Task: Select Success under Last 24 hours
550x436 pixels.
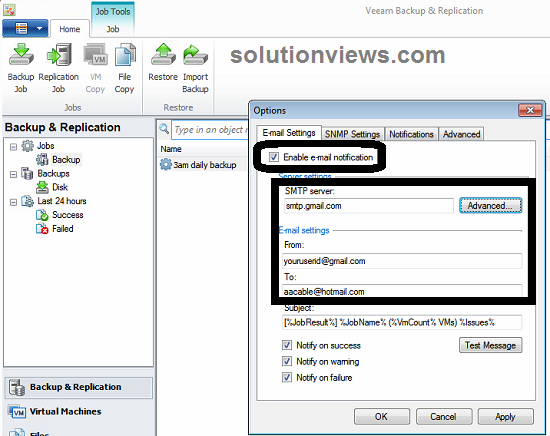Action: click(x=68, y=215)
